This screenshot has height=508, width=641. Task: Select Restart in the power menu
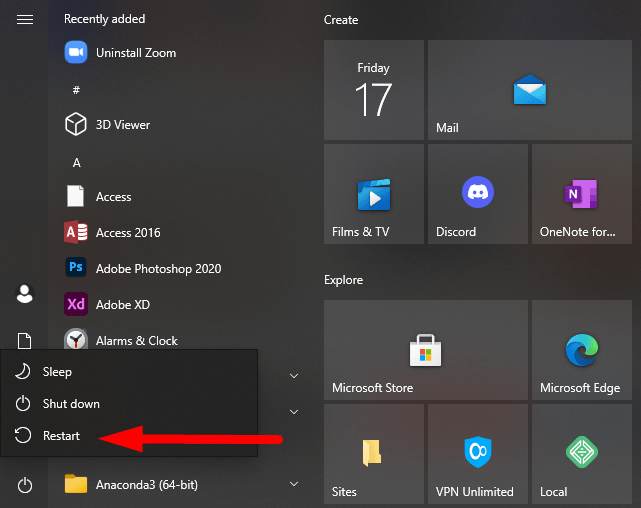(x=129, y=436)
